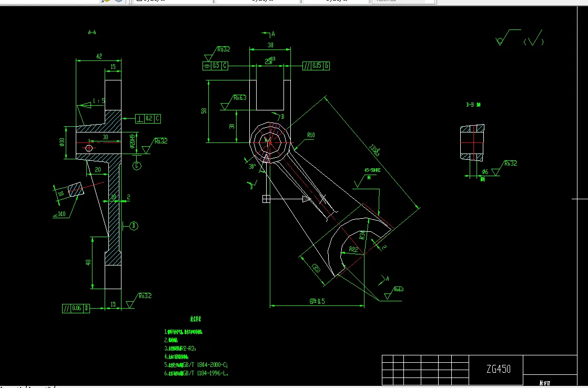This screenshot has width=588, height=388.
Task: Select perpendicularity tolerance frame 0.2 C
Action: point(148,119)
